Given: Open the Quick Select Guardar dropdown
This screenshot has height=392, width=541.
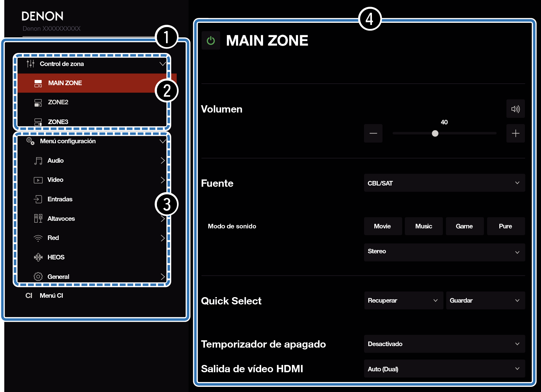Looking at the screenshot, I should point(485,300).
